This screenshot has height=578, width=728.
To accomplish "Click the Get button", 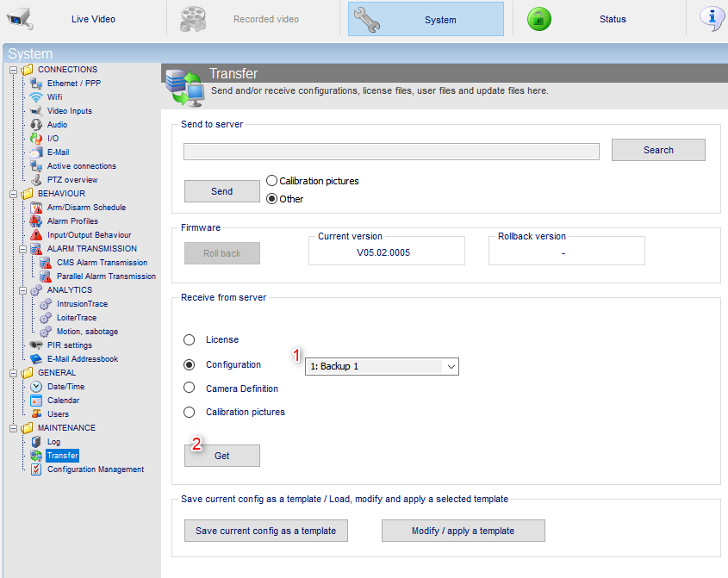I will pyautogui.click(x=222, y=456).
